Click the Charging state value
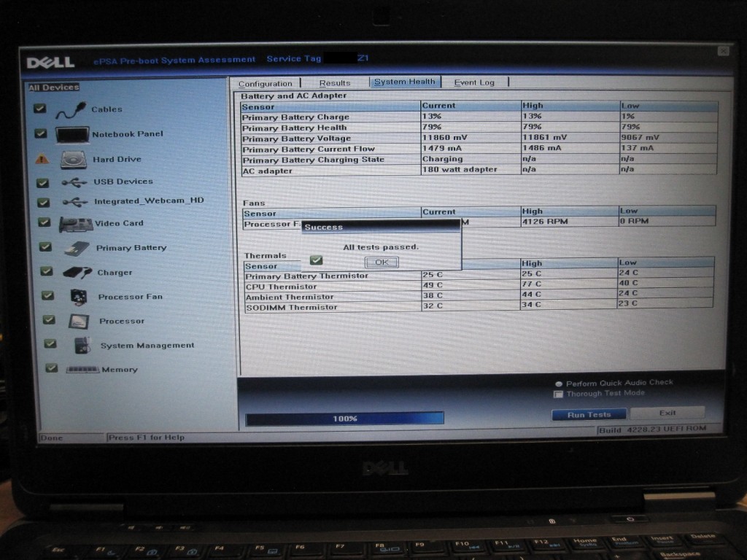This screenshot has width=747, height=560. (442, 159)
